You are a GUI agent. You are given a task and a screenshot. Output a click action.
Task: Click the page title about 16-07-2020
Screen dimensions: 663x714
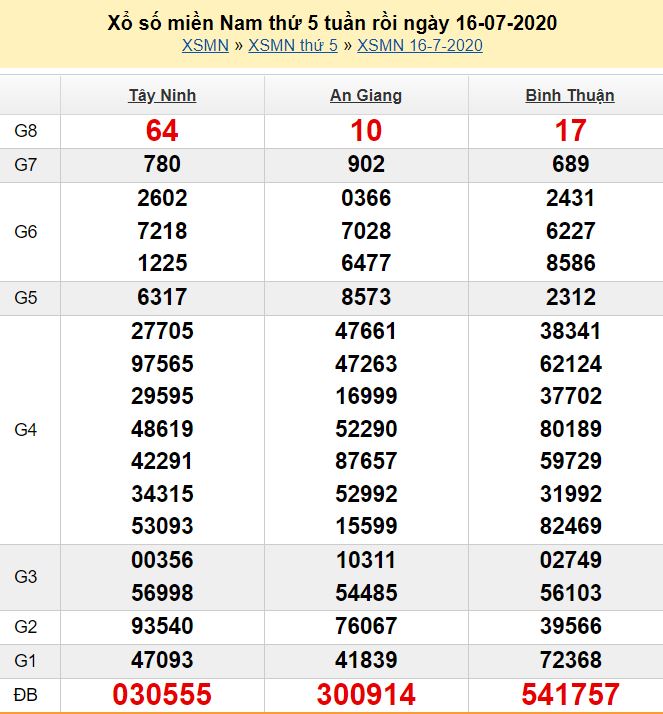pyautogui.click(x=332, y=23)
